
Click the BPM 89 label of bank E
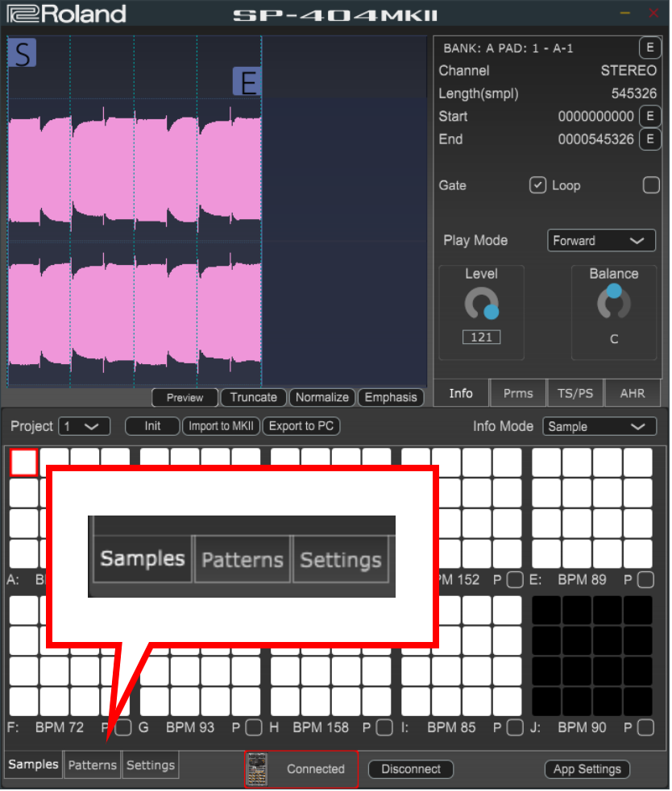point(583,581)
